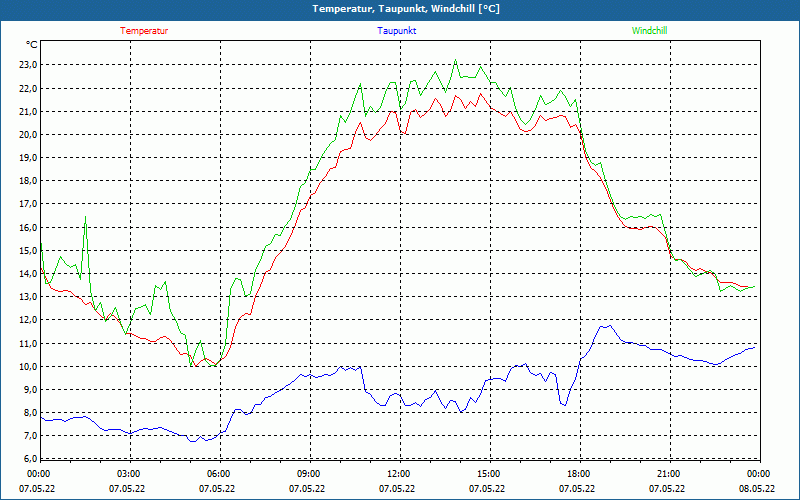The width and height of the screenshot is (800, 500).
Task: Point at the '17,0' y-axis value
Action: pos(28,204)
